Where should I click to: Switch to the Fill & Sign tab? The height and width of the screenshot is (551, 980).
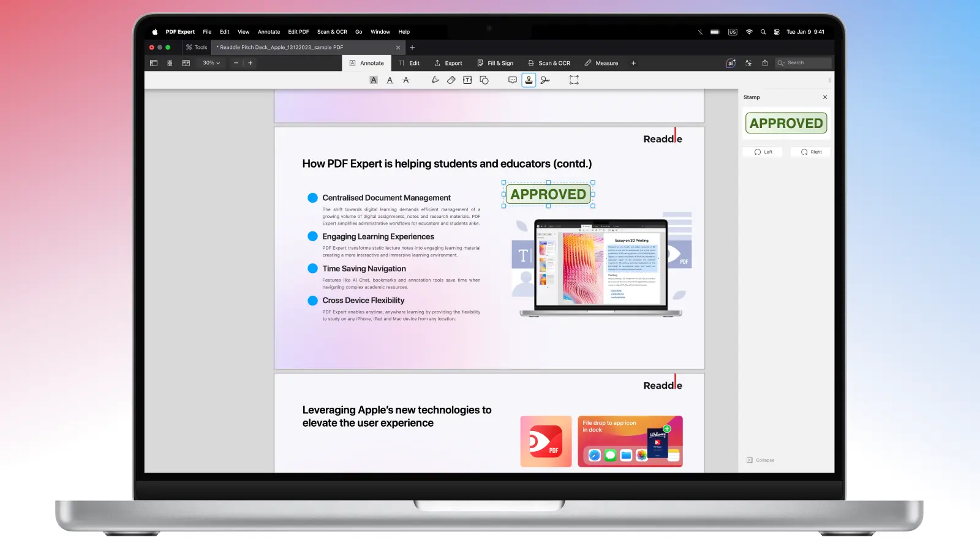[x=495, y=63]
